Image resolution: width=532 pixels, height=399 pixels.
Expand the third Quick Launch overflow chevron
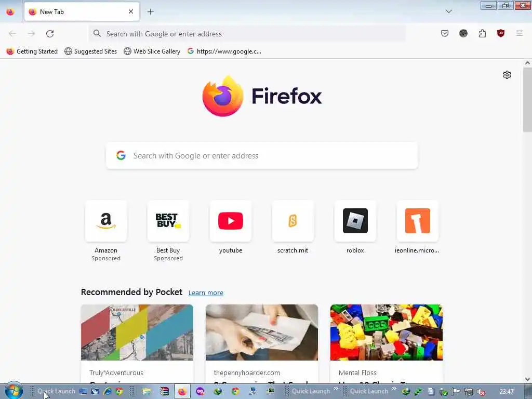click(394, 389)
